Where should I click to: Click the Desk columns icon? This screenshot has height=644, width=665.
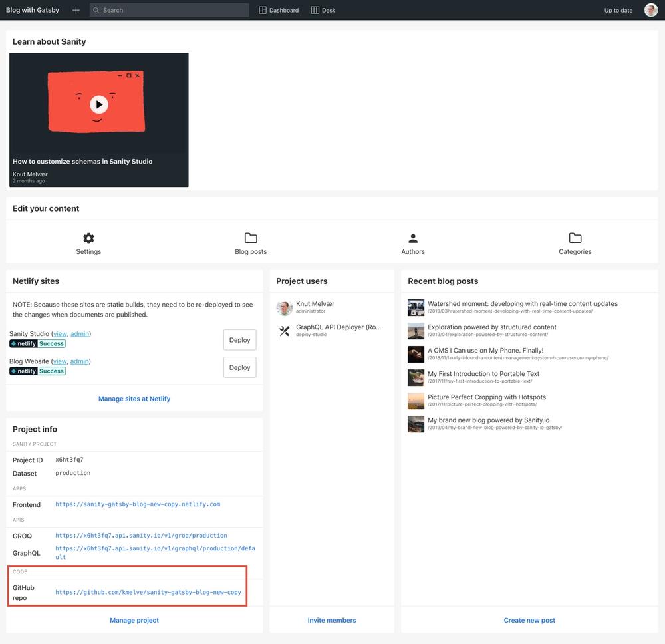(x=315, y=10)
